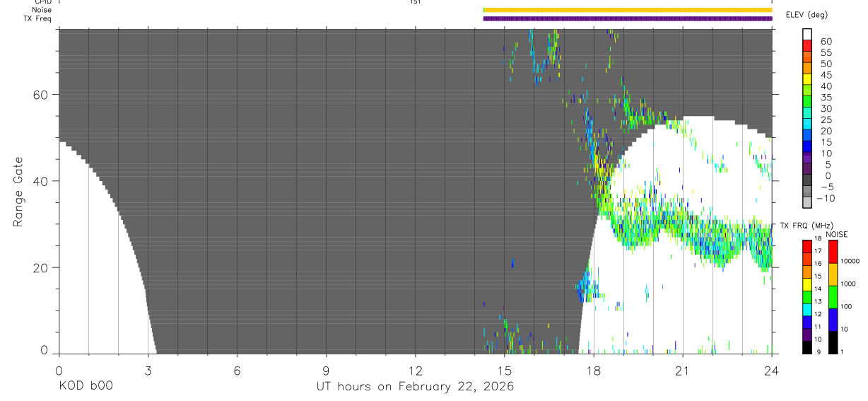
Task: Click the red 55–60 degree elevation swatch
Action: tap(807, 45)
